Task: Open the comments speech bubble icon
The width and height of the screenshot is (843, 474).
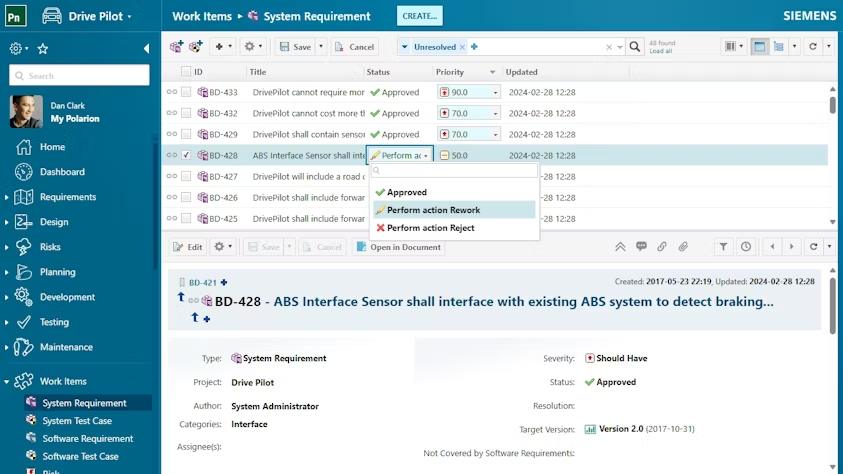Action: tap(641, 247)
